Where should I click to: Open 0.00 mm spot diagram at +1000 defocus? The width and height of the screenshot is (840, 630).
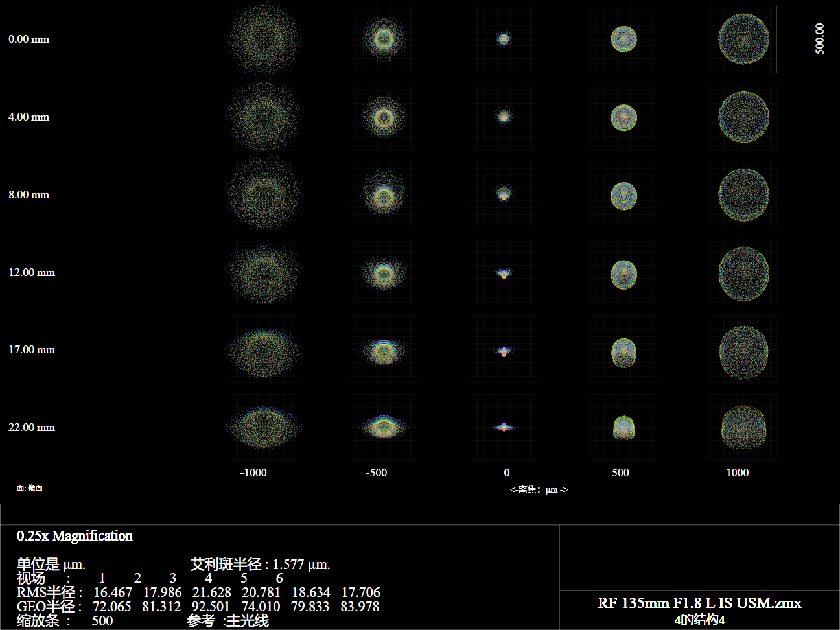743,39
